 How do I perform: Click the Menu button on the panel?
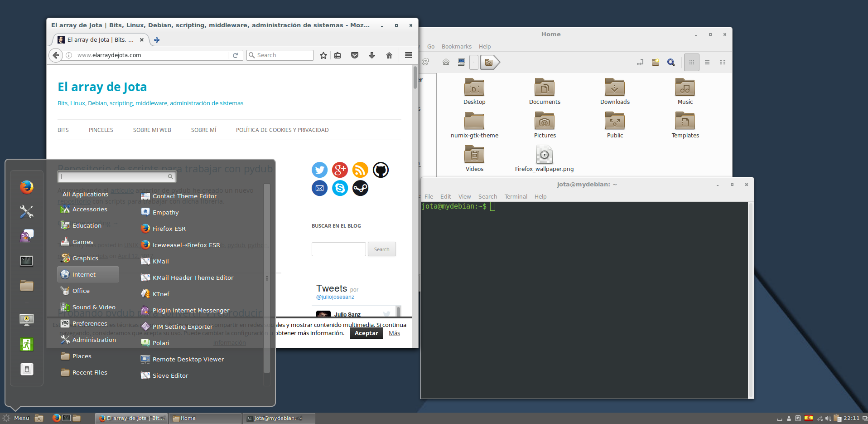click(16, 418)
